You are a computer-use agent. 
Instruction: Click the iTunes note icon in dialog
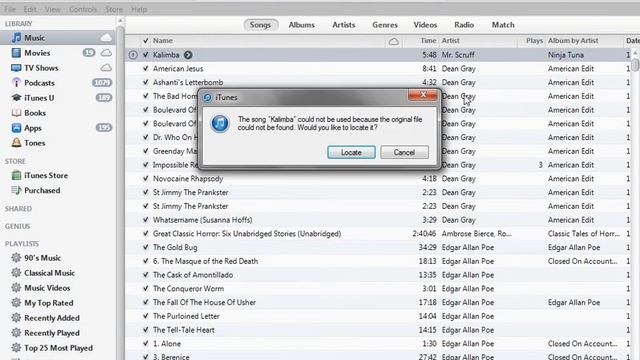(x=220, y=123)
